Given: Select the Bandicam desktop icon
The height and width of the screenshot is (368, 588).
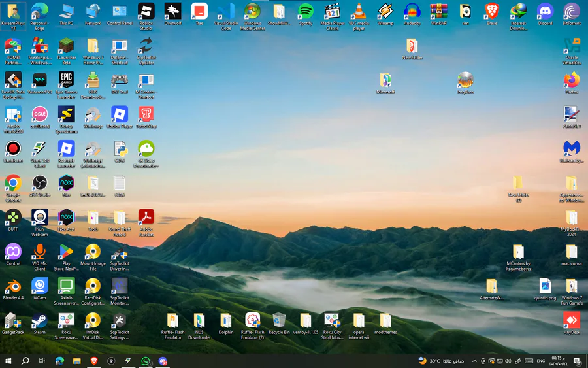Looking at the screenshot, I should coord(13,152).
